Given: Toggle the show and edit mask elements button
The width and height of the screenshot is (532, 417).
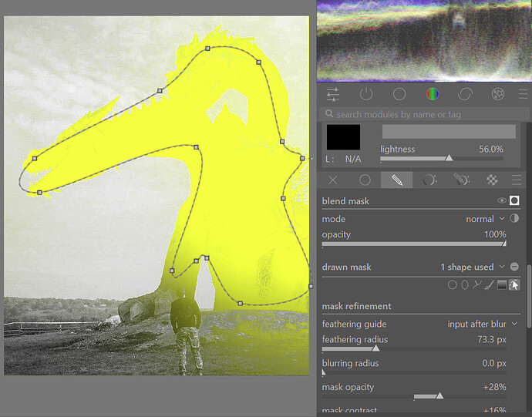Looking at the screenshot, I should pyautogui.click(x=514, y=284).
